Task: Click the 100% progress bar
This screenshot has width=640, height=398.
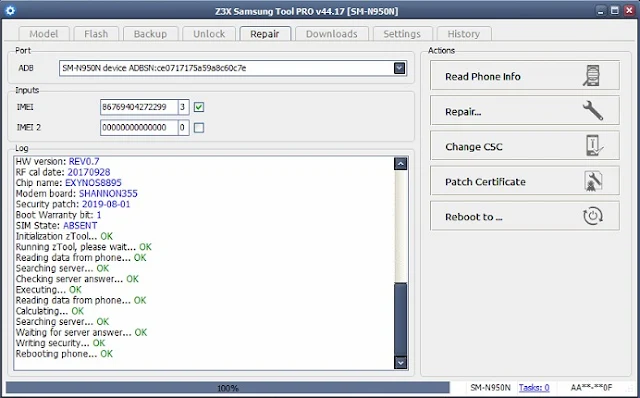Action: click(228, 388)
